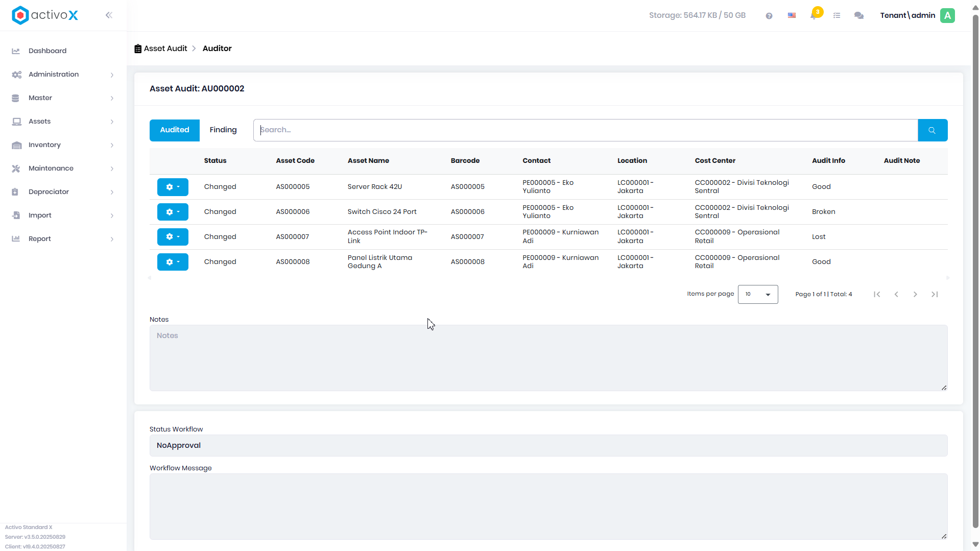Focus the Search input field
980x551 pixels.
click(585, 130)
